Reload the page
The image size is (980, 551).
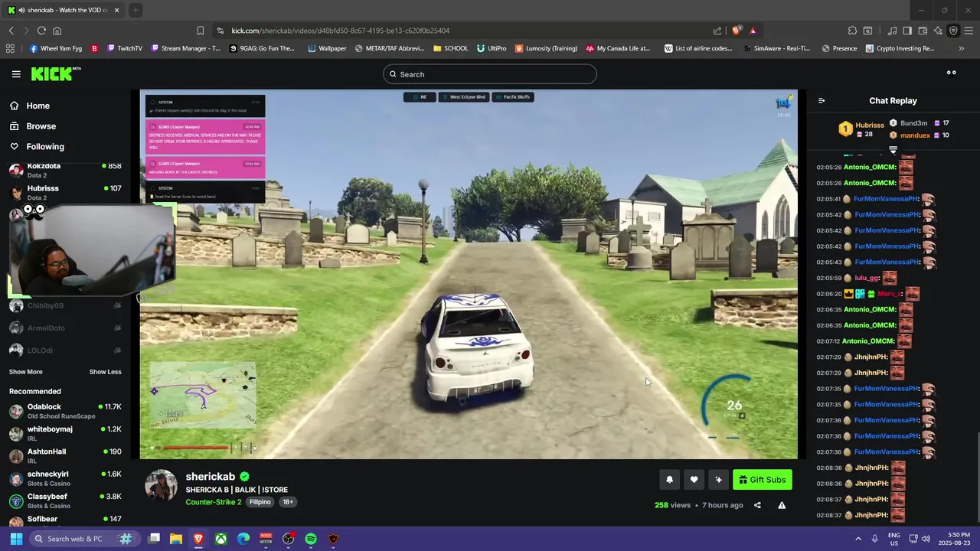[41, 31]
